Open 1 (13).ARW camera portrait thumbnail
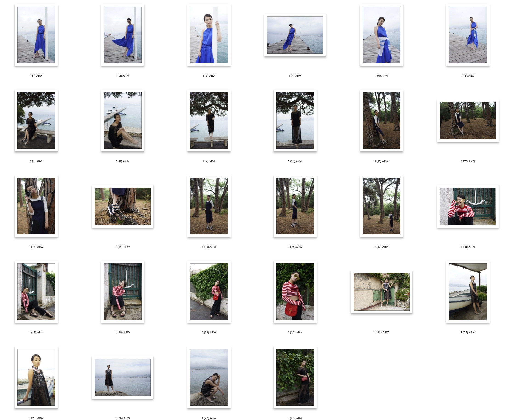Viewport: 507px width, 420px height. coord(36,206)
